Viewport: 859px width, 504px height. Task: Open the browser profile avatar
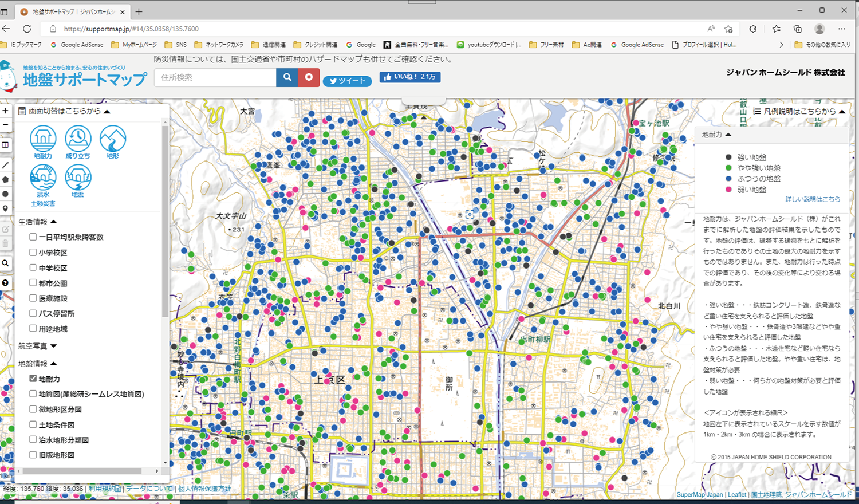819,29
